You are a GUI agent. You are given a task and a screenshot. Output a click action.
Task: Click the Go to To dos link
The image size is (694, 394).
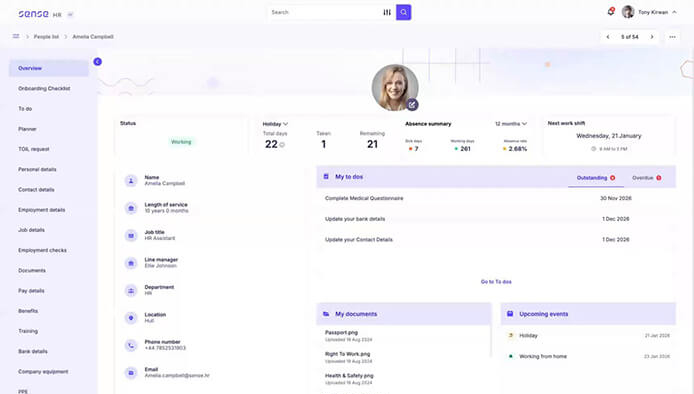coord(496,282)
